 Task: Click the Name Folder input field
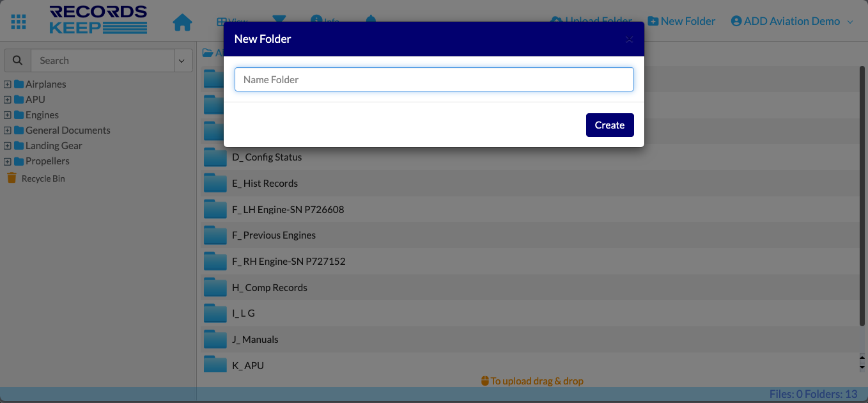434,80
